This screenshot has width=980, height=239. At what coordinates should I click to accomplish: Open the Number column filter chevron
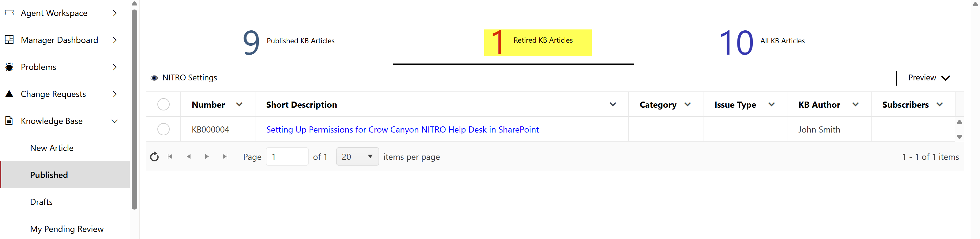[x=239, y=104]
